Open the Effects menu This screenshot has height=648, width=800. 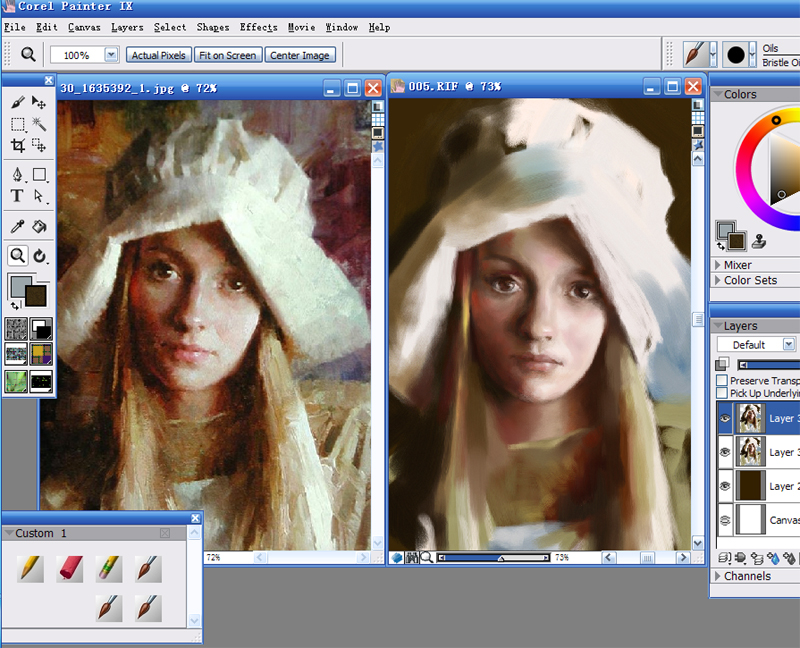click(259, 27)
